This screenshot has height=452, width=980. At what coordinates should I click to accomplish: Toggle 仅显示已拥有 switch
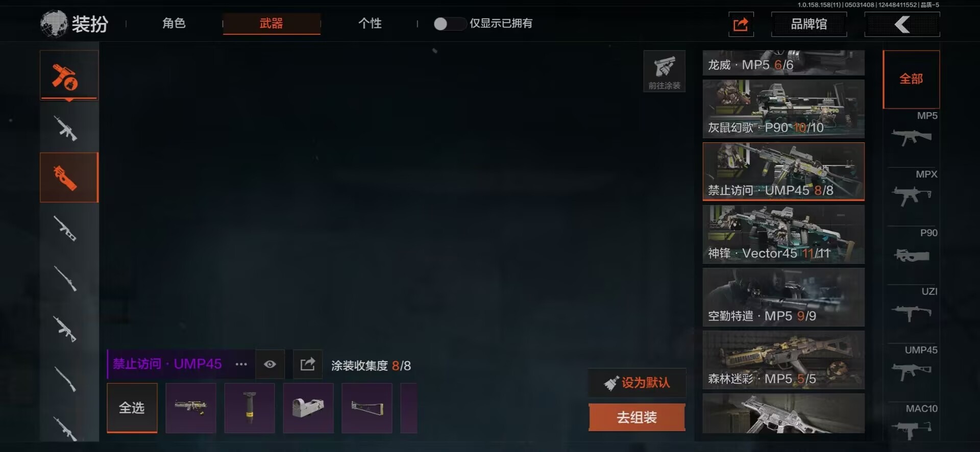pos(450,23)
